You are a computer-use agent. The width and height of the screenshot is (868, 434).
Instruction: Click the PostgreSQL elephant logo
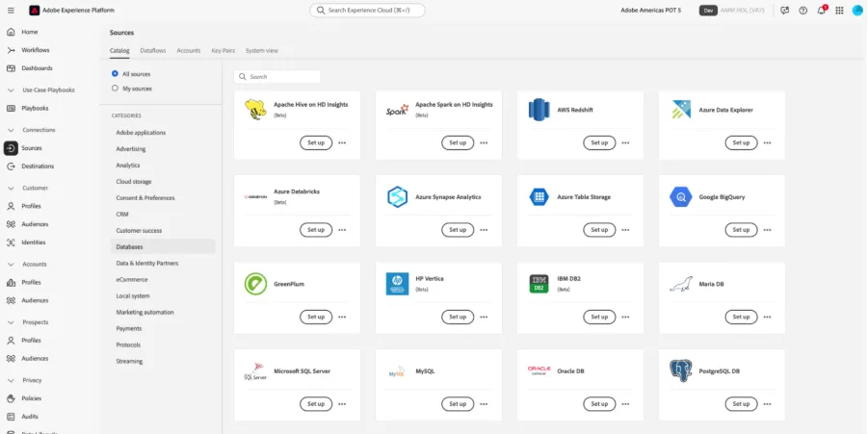[680, 371]
